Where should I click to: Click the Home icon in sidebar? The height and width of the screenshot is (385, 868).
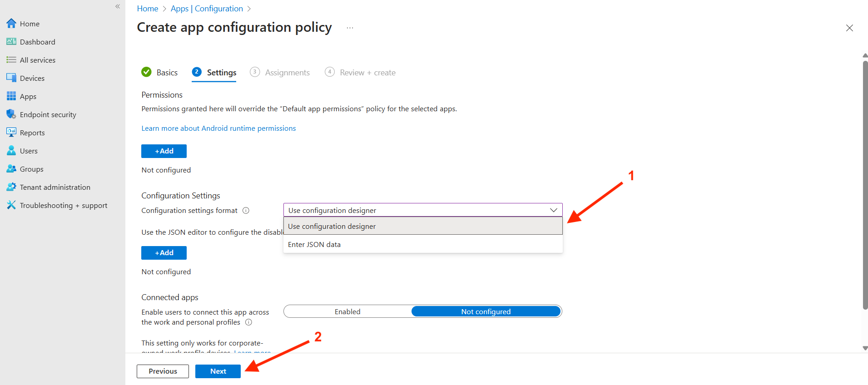[11, 24]
